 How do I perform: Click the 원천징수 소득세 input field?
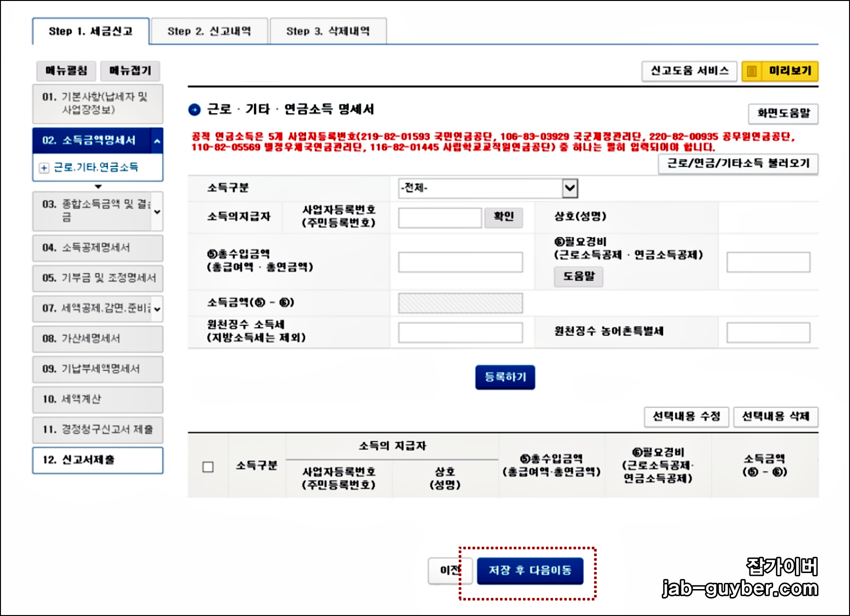[x=460, y=333]
